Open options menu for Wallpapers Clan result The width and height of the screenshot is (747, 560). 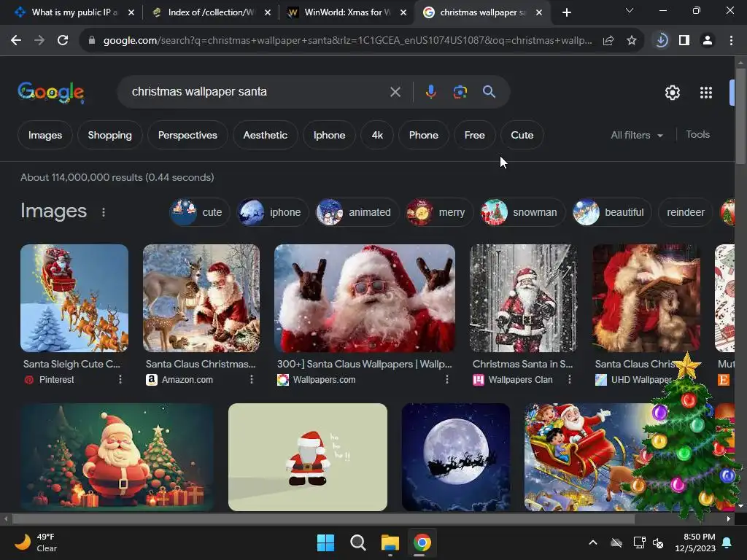point(569,379)
